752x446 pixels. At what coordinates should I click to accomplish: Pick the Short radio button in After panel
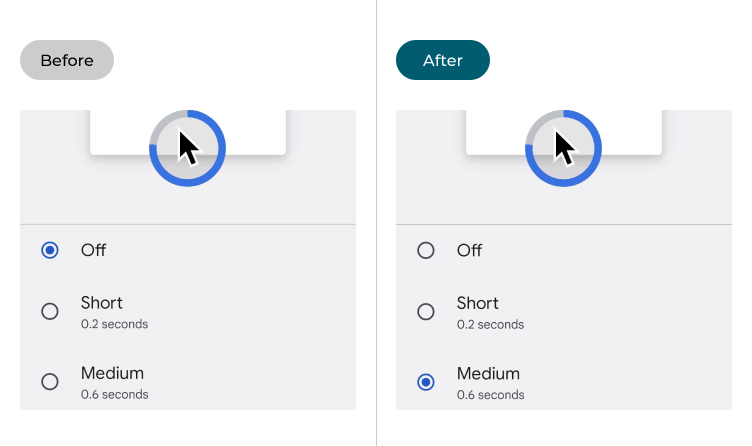[426, 312]
